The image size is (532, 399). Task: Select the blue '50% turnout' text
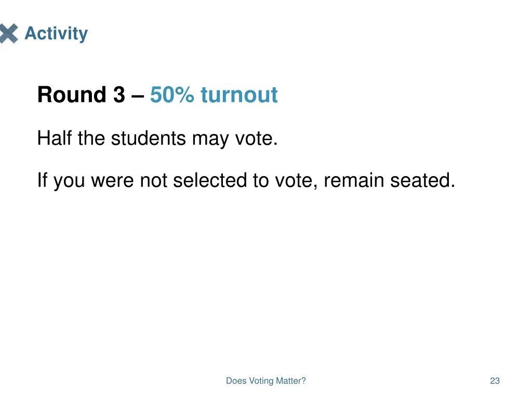point(214,95)
